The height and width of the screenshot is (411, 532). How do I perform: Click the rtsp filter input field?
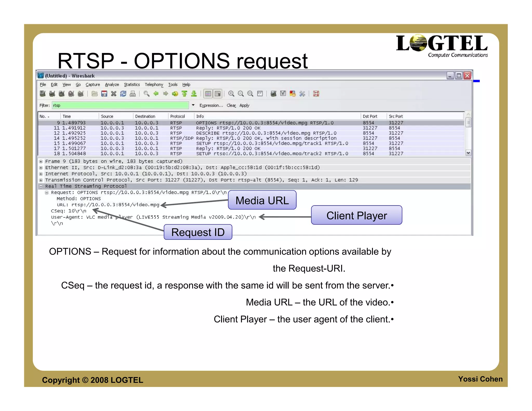[x=120, y=105]
